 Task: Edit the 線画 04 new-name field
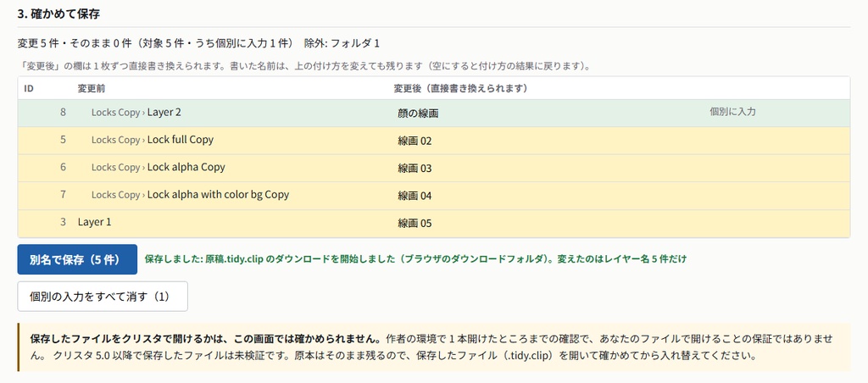pyautogui.click(x=547, y=196)
